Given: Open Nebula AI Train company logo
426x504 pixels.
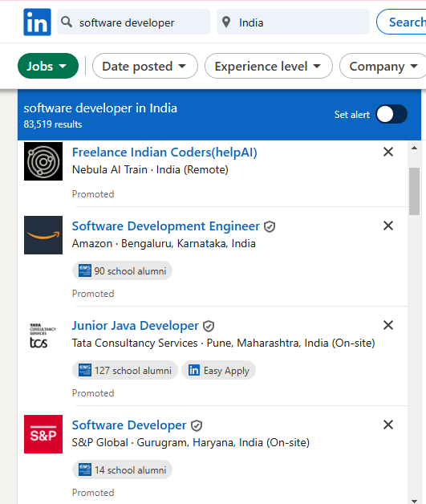Looking at the screenshot, I should [43, 161].
